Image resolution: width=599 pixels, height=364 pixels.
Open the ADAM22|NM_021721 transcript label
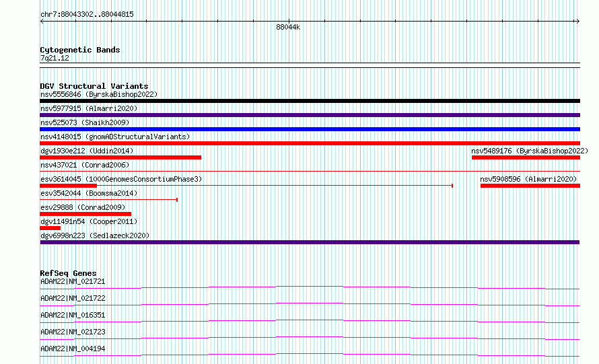point(73,281)
